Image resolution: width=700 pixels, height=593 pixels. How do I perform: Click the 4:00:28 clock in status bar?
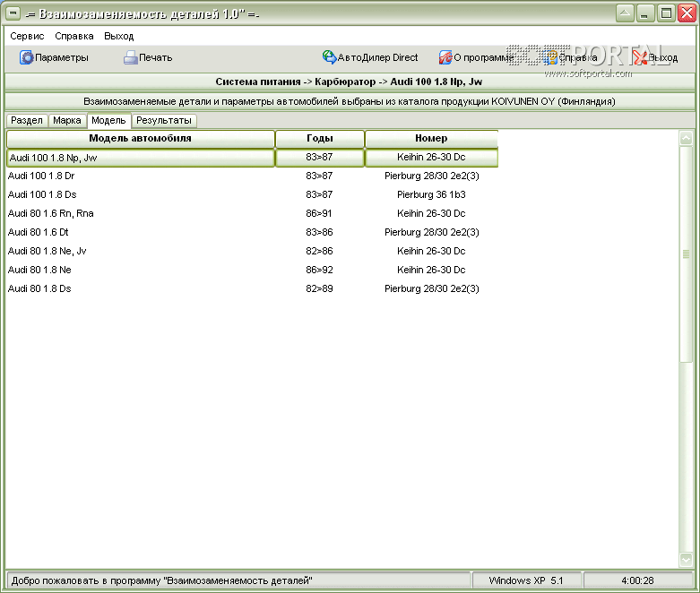637,580
